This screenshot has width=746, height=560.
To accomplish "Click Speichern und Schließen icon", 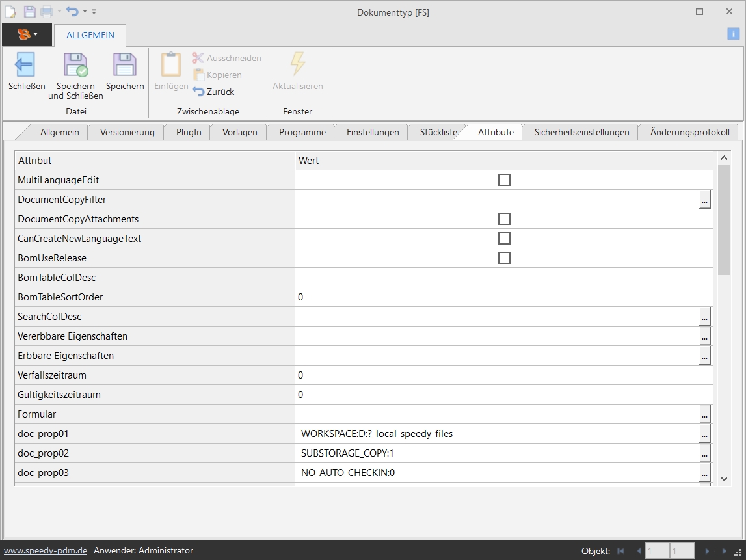I will [x=75, y=66].
